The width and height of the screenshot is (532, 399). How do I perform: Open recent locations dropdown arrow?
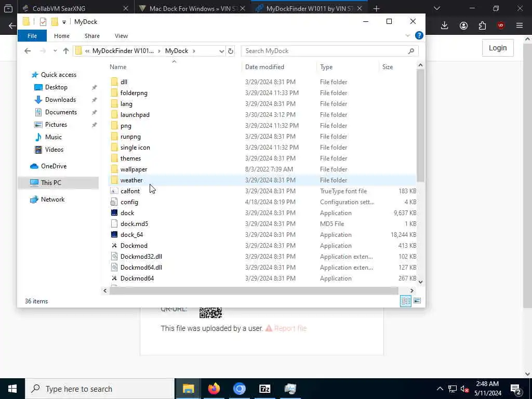click(55, 51)
